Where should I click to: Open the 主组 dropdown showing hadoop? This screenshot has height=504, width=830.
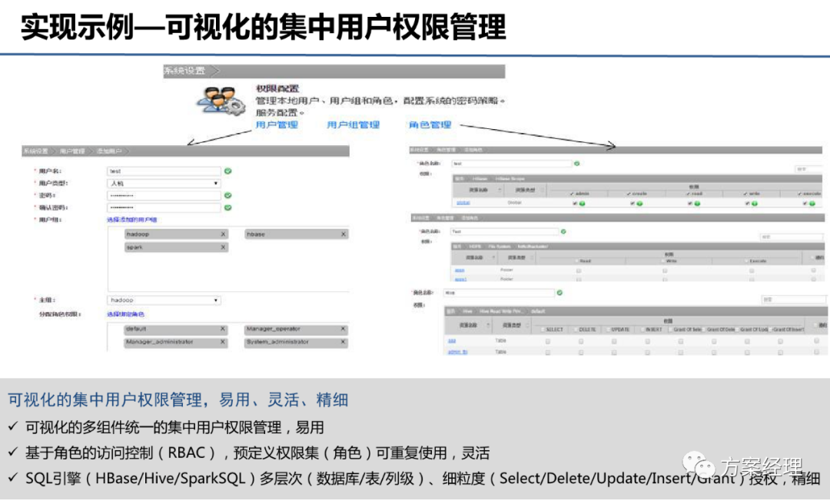click(x=215, y=300)
